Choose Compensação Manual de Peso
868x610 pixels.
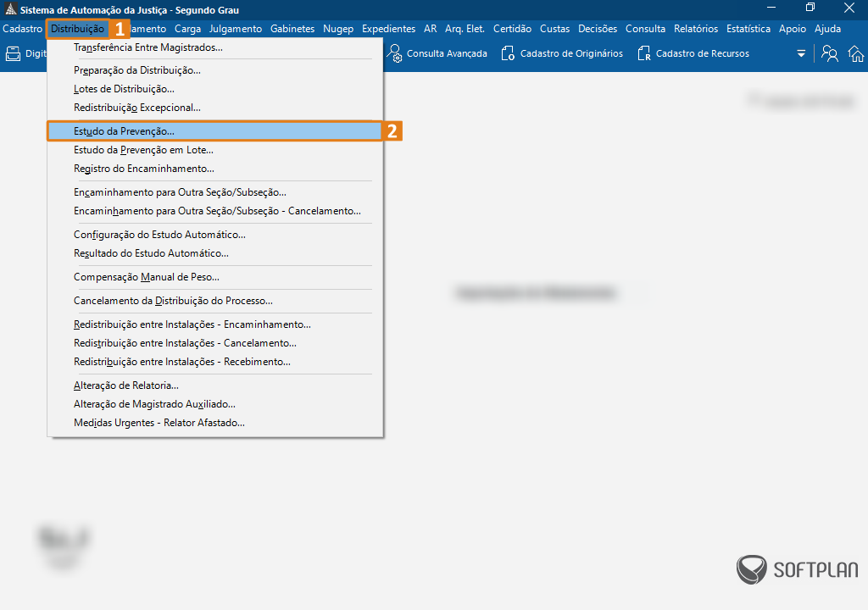(214, 277)
